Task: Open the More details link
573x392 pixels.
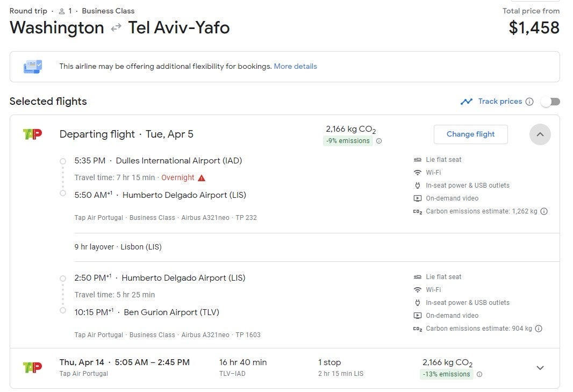Action: coord(295,67)
